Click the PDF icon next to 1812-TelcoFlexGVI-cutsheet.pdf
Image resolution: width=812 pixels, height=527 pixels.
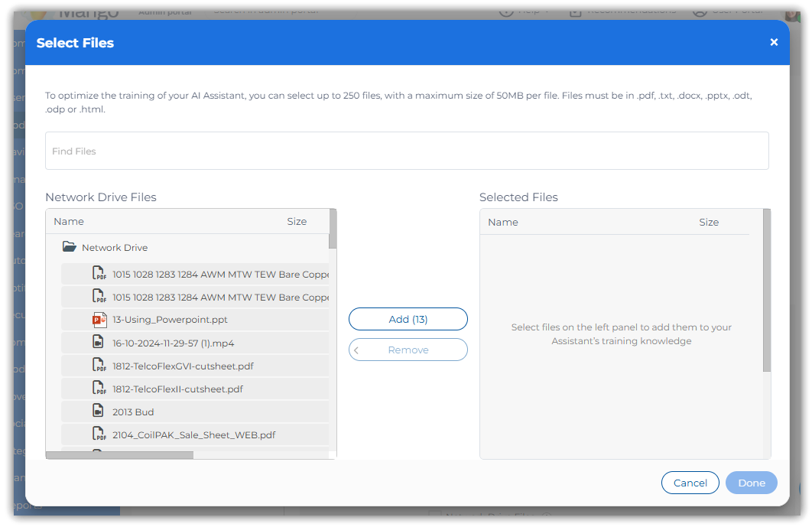tap(99, 366)
